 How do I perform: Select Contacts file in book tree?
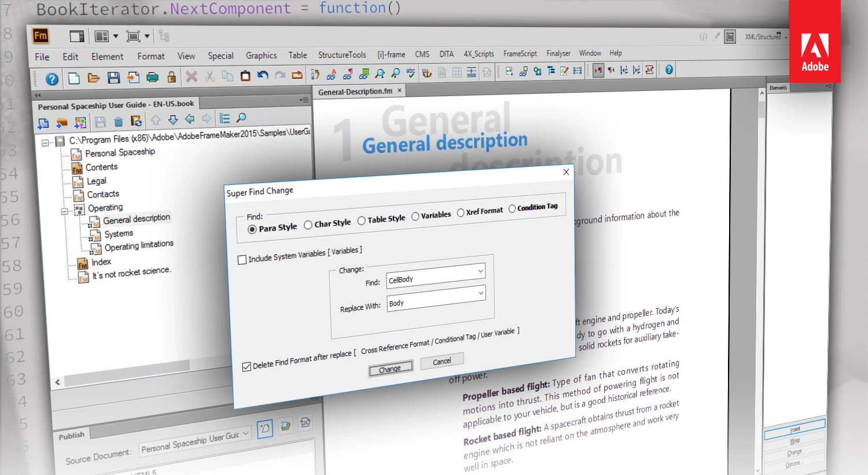pyautogui.click(x=103, y=194)
